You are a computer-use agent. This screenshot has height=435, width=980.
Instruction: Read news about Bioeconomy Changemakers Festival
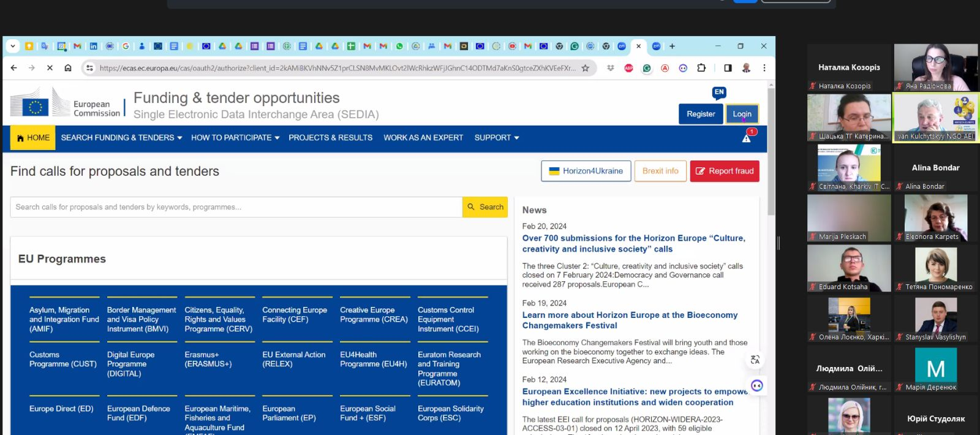coord(630,320)
